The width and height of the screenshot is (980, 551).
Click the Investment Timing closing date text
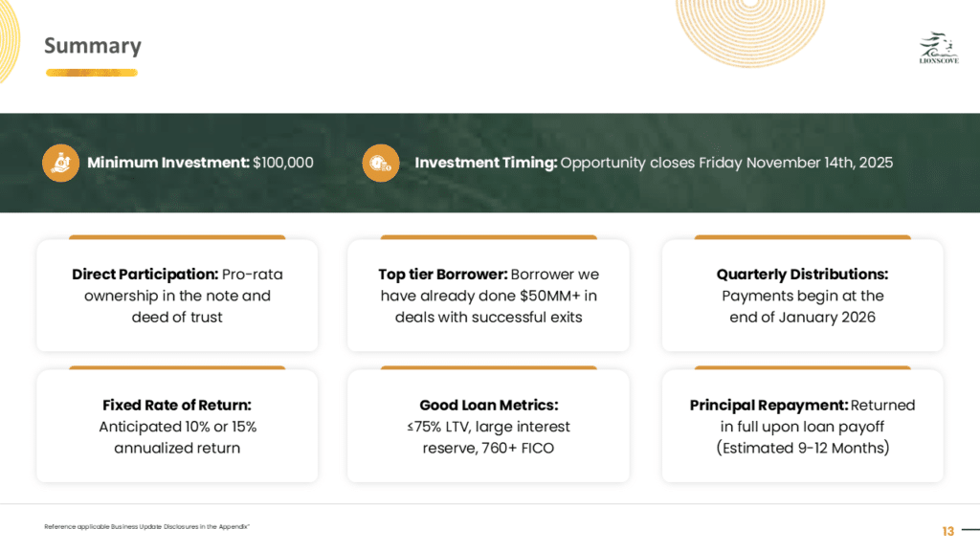pos(654,163)
